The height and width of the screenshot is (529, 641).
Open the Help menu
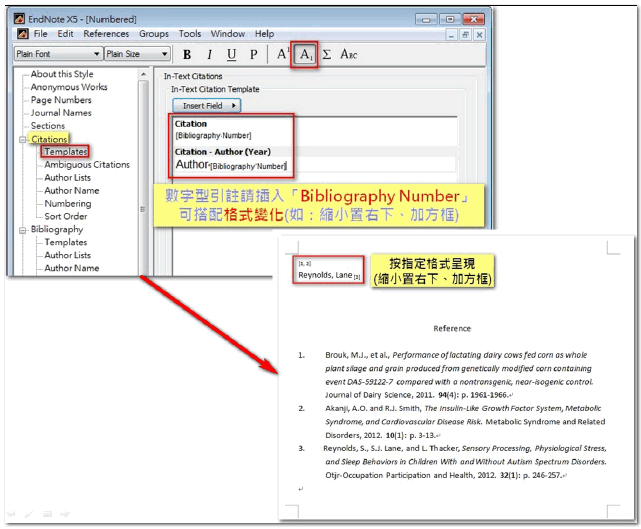(x=264, y=34)
